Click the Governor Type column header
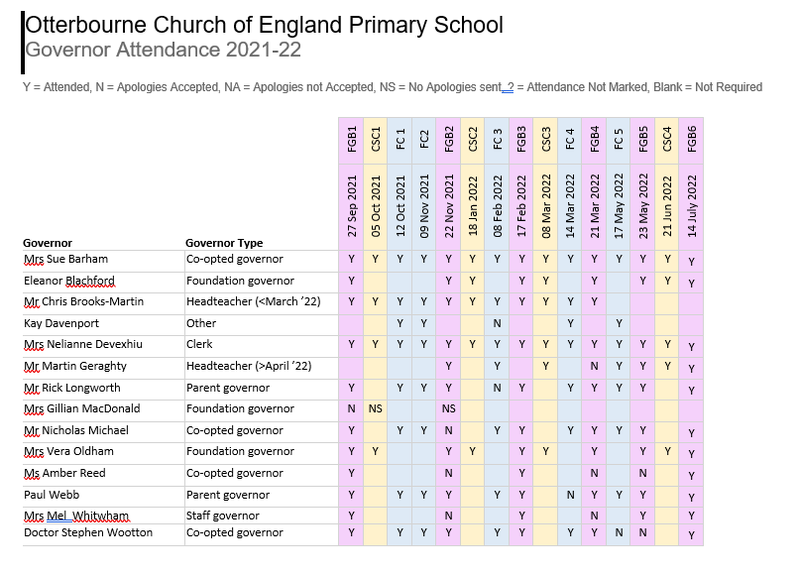The width and height of the screenshot is (800, 575). pyautogui.click(x=224, y=243)
